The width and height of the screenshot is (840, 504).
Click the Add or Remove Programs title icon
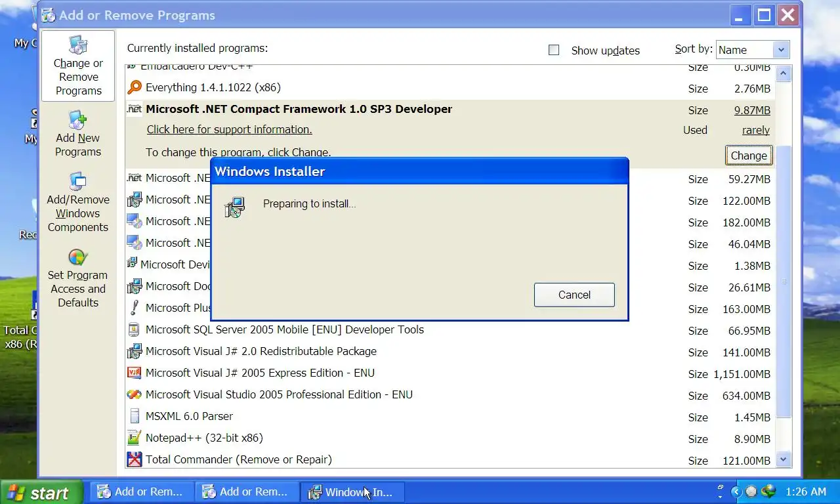click(x=49, y=14)
